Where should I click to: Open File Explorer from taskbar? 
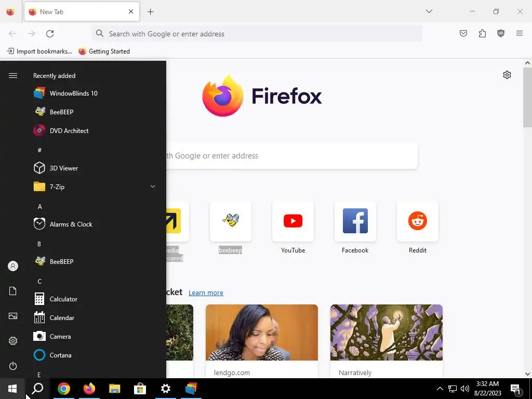pos(114,389)
